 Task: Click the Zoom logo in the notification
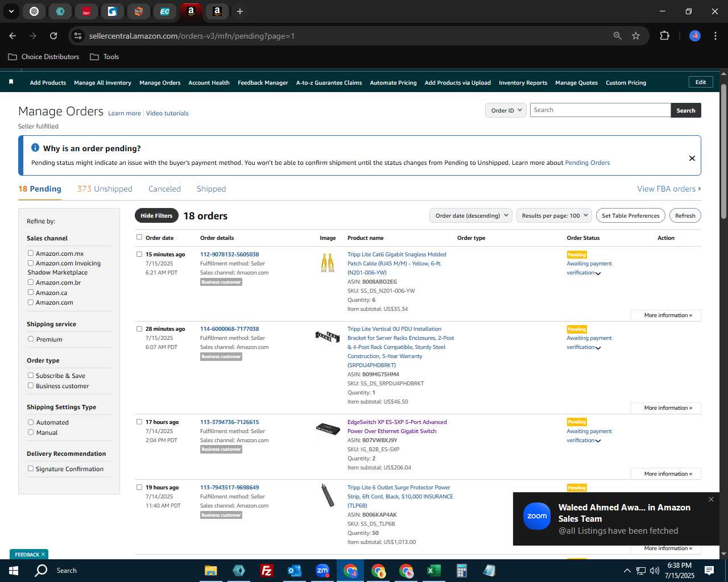[537, 516]
